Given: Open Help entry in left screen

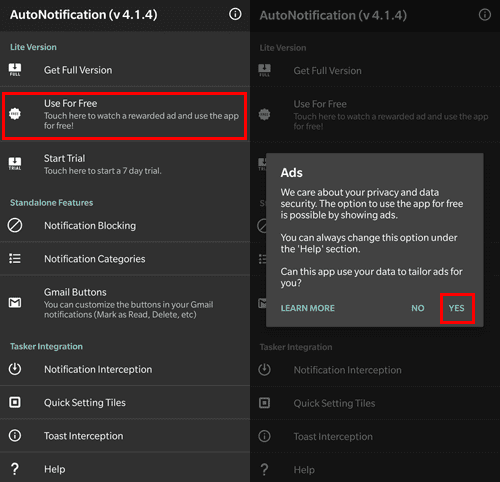Looking at the screenshot, I should tap(125, 468).
